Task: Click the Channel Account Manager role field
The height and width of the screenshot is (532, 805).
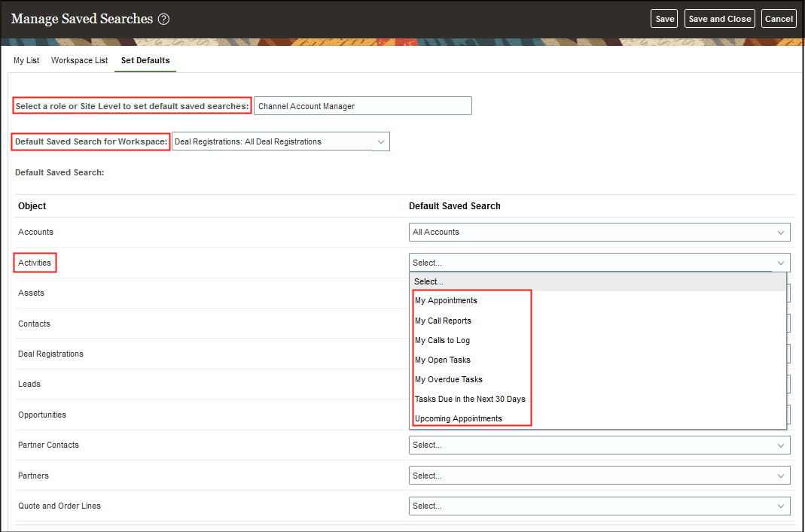Action: 363,105
